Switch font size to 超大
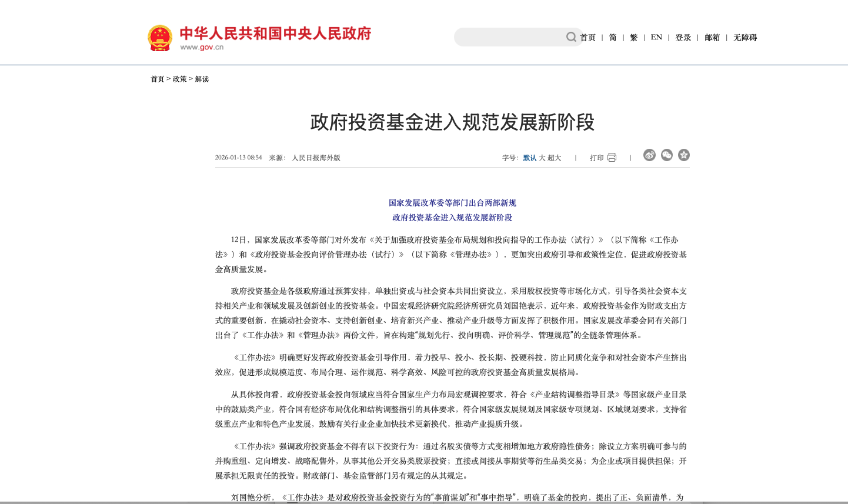 click(x=555, y=158)
